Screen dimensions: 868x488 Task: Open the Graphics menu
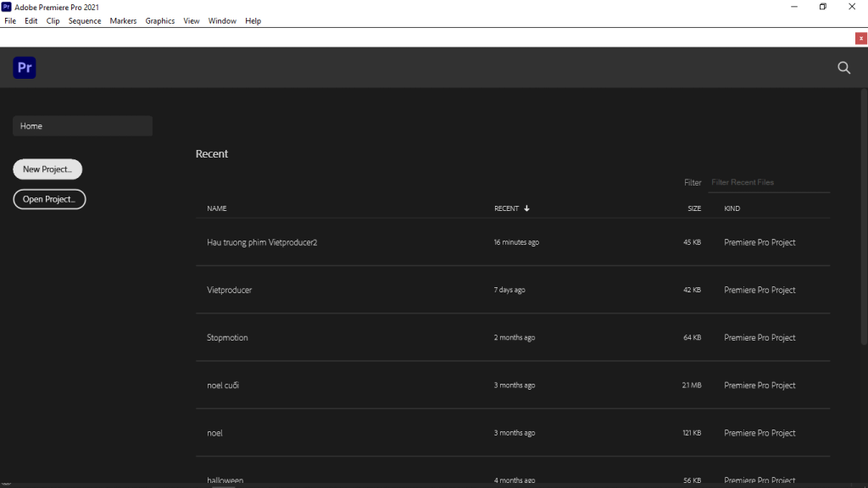(159, 20)
